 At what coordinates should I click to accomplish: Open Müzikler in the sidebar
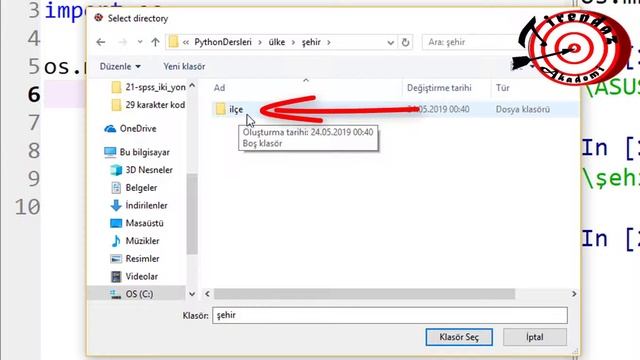click(135, 241)
